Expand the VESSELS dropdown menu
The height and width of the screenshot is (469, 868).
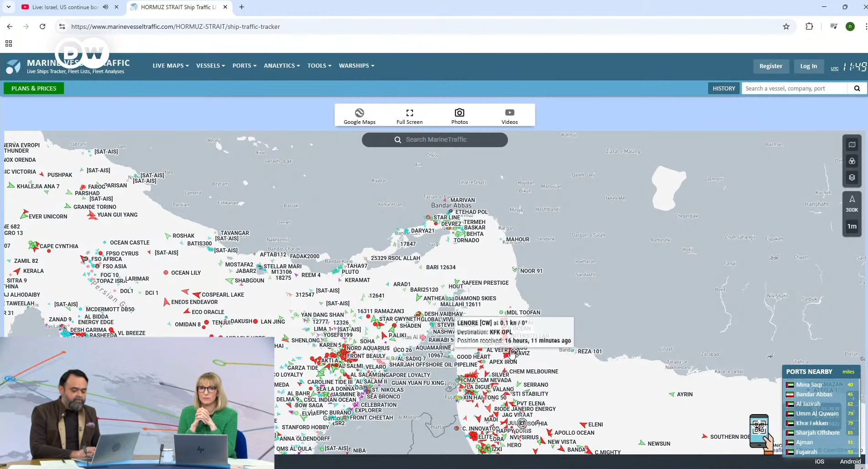click(211, 66)
